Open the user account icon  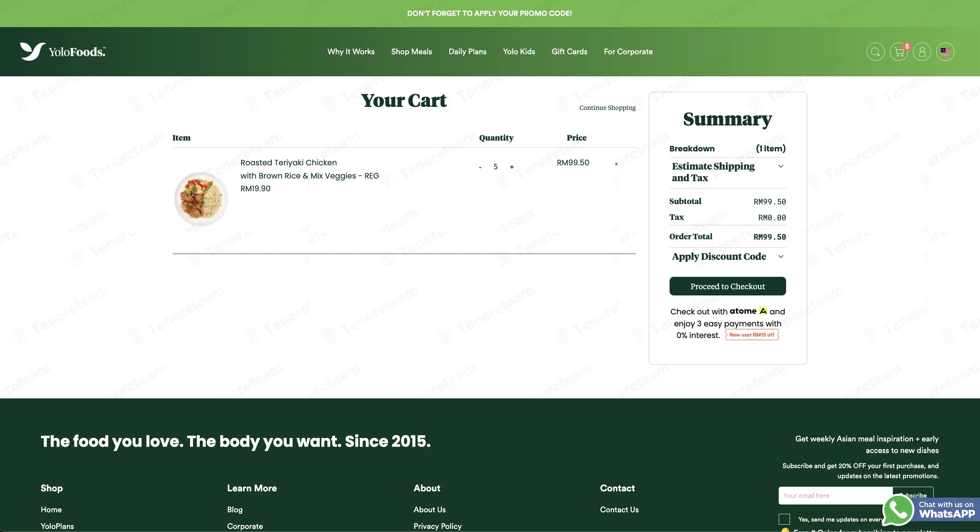click(922, 52)
